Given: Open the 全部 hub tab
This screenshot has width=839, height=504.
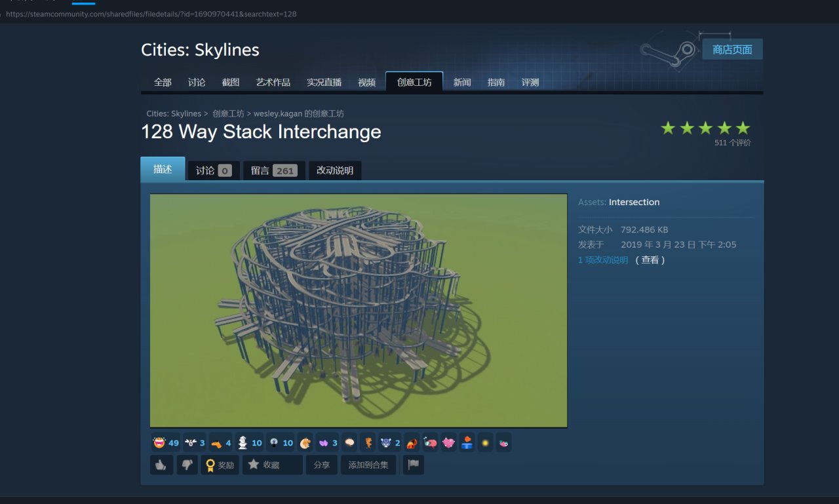Looking at the screenshot, I should click(x=163, y=82).
